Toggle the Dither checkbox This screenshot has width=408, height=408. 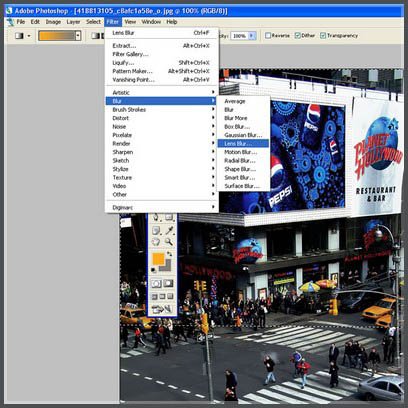pyautogui.click(x=298, y=35)
